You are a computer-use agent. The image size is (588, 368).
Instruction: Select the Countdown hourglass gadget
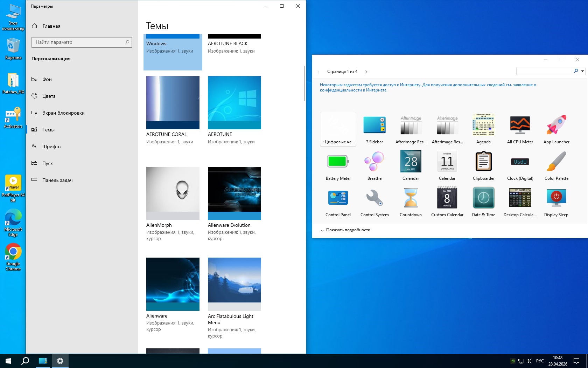click(x=411, y=198)
